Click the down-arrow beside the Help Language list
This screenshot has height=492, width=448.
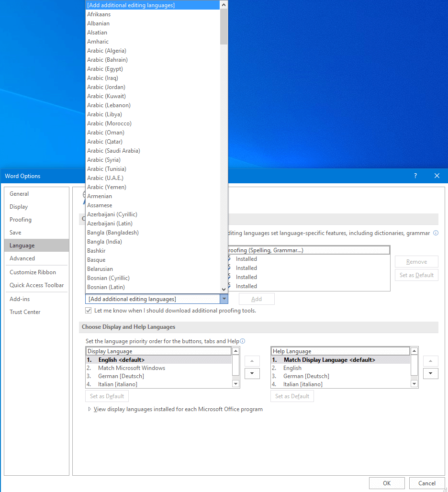[430, 373]
